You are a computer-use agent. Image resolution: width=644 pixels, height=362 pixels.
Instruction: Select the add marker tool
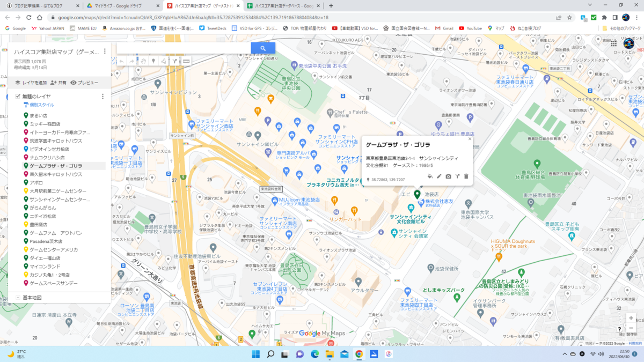click(153, 62)
